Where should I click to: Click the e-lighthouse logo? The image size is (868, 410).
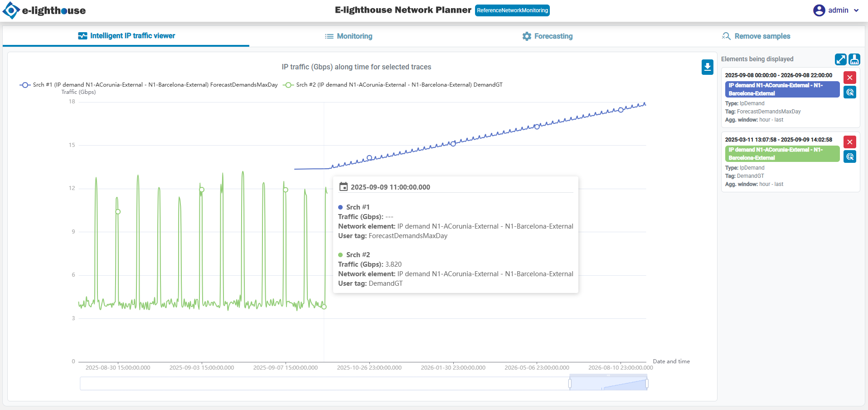click(x=44, y=10)
